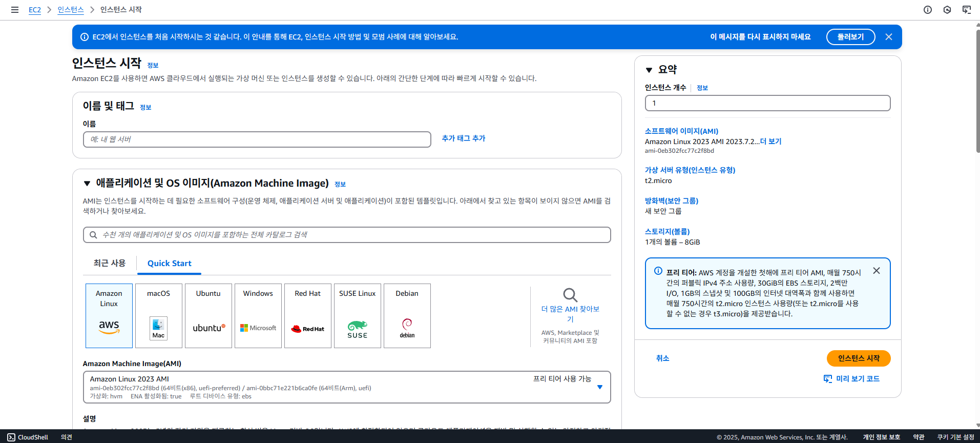Dismiss the free tier info box

tap(877, 271)
